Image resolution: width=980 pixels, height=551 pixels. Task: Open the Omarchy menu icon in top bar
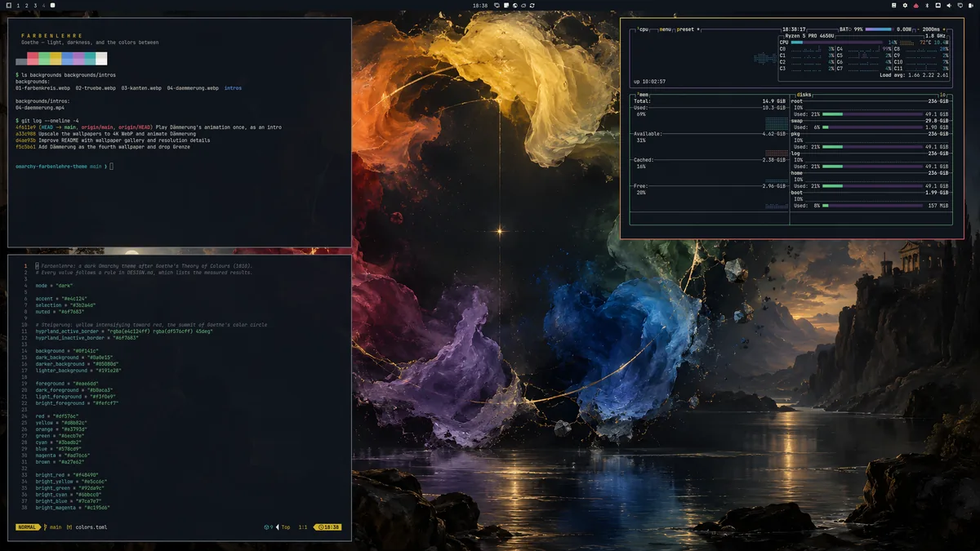pyautogui.click(x=8, y=5)
